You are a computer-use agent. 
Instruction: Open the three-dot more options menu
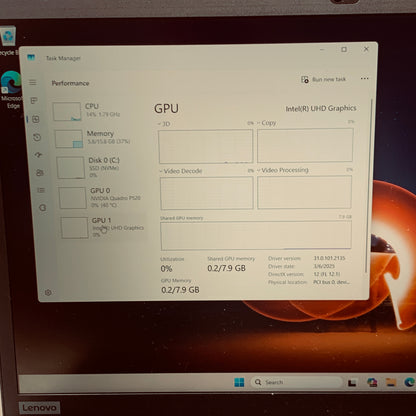point(364,78)
